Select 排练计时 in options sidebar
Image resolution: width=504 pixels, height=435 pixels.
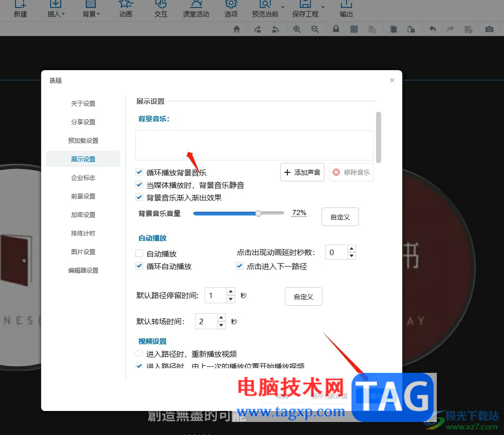point(83,233)
